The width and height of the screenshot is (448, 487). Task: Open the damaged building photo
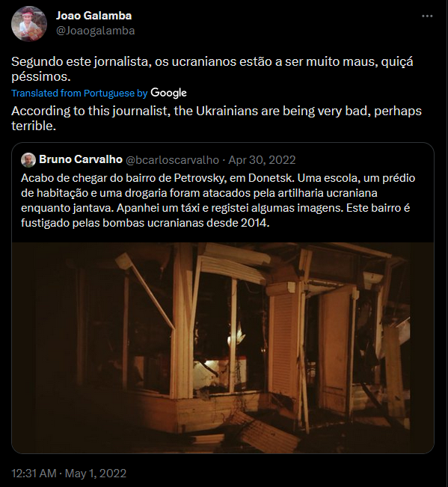click(x=223, y=348)
